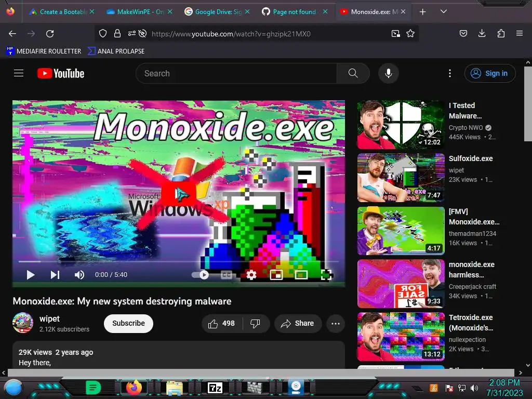Switch to MakeWinPE tab

click(x=139, y=11)
